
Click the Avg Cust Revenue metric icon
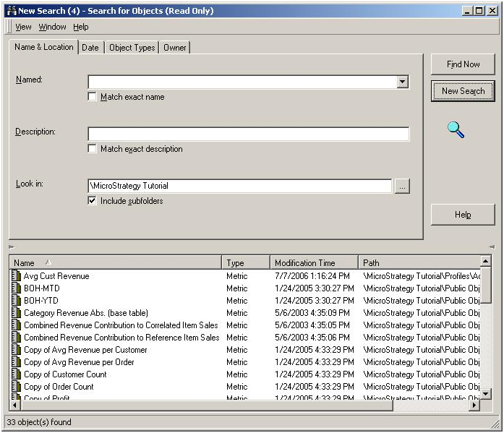16,275
